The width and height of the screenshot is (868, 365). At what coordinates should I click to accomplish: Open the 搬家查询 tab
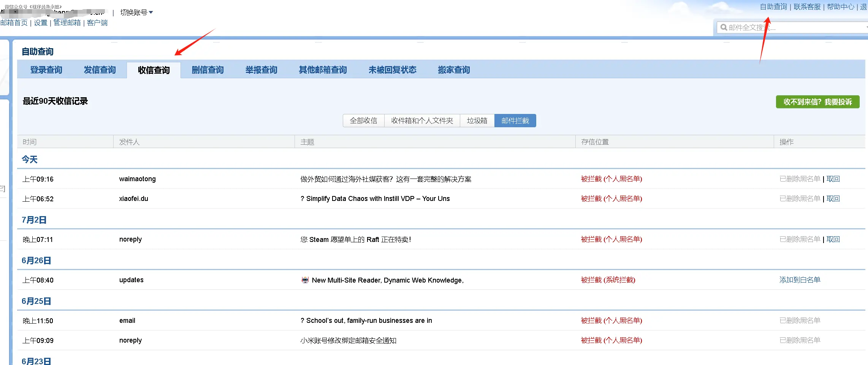[x=454, y=70]
